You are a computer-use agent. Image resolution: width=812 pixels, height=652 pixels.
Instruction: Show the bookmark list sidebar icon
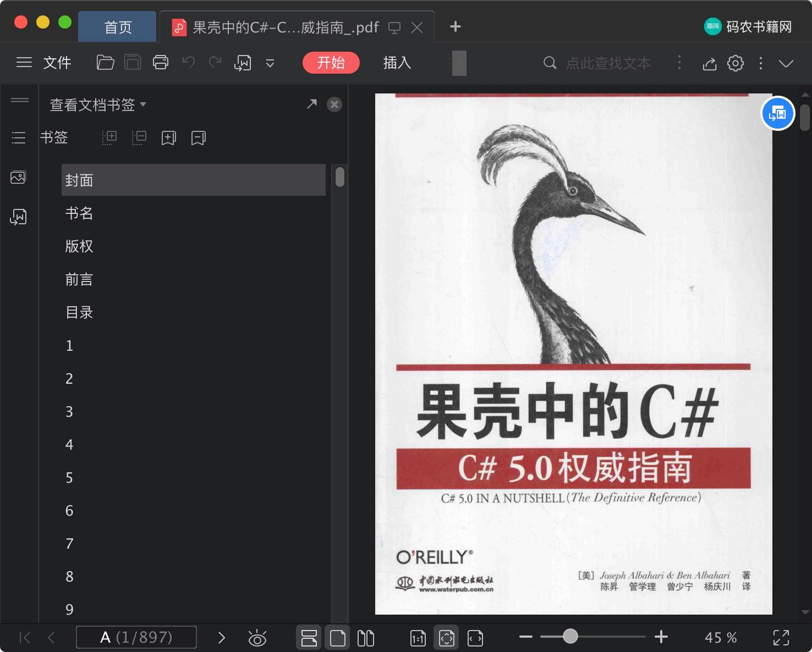[19, 137]
